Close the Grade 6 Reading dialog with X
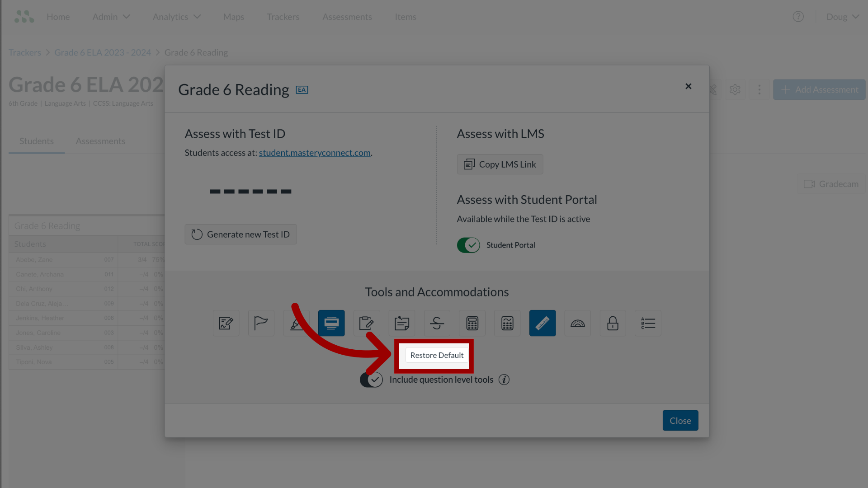Screen dimensions: 868x488 pyautogui.click(x=688, y=86)
